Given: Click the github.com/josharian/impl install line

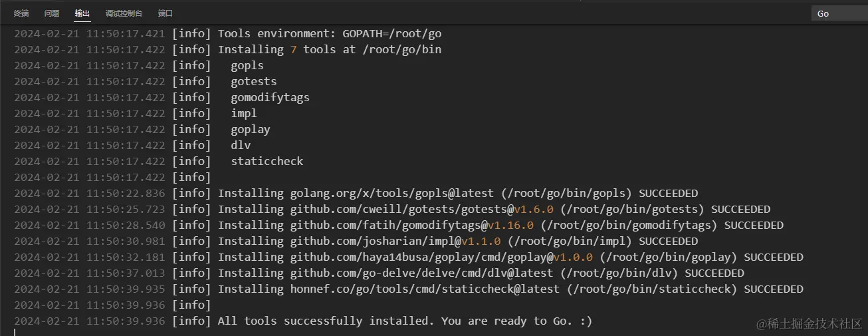Looking at the screenshot, I should 458,241.
